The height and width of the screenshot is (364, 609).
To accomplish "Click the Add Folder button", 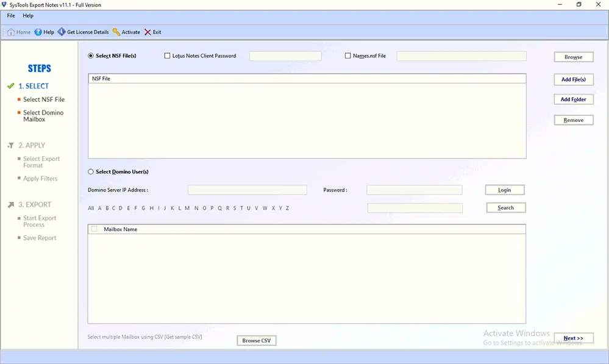I will (574, 99).
